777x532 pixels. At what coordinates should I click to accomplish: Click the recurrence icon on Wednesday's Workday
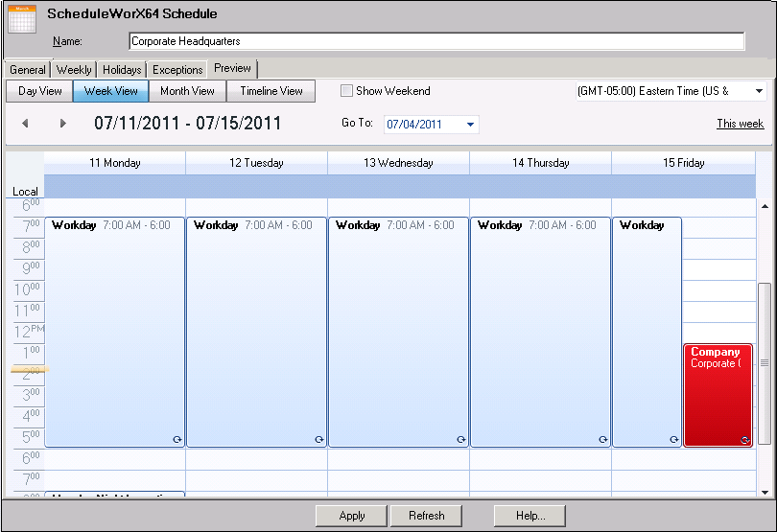click(x=461, y=439)
